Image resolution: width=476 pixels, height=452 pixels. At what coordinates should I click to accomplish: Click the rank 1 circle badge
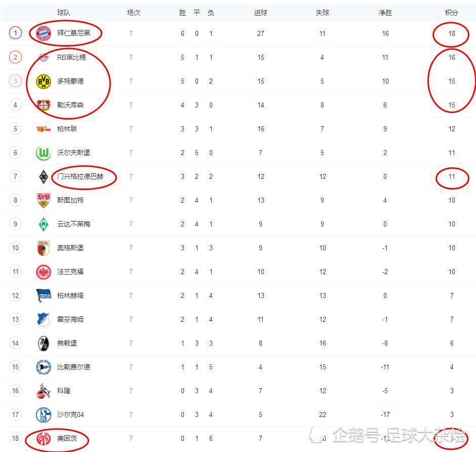(16, 33)
